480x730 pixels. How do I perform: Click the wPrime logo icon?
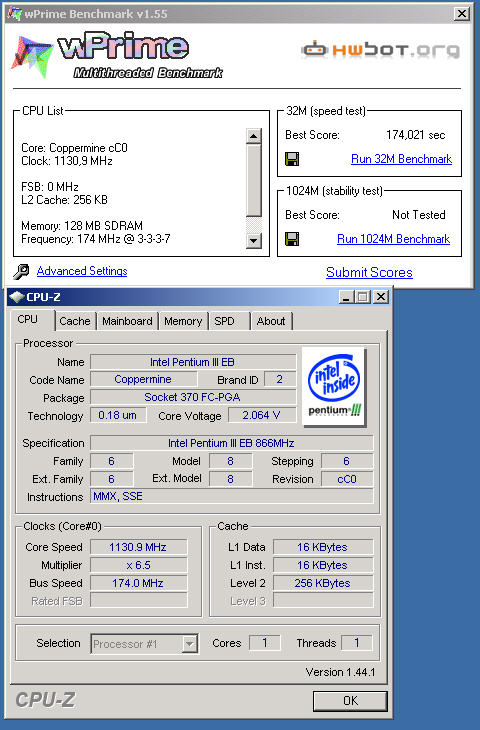pyautogui.click(x=32, y=55)
